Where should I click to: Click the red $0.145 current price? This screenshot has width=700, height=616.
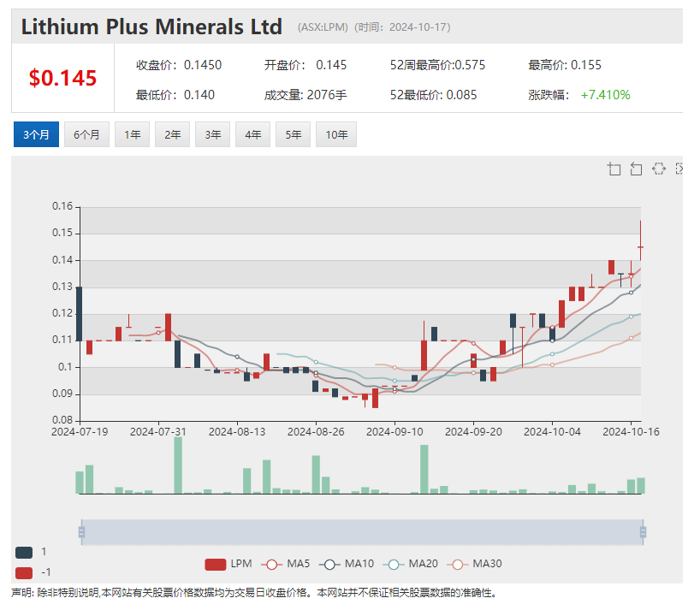[62, 78]
